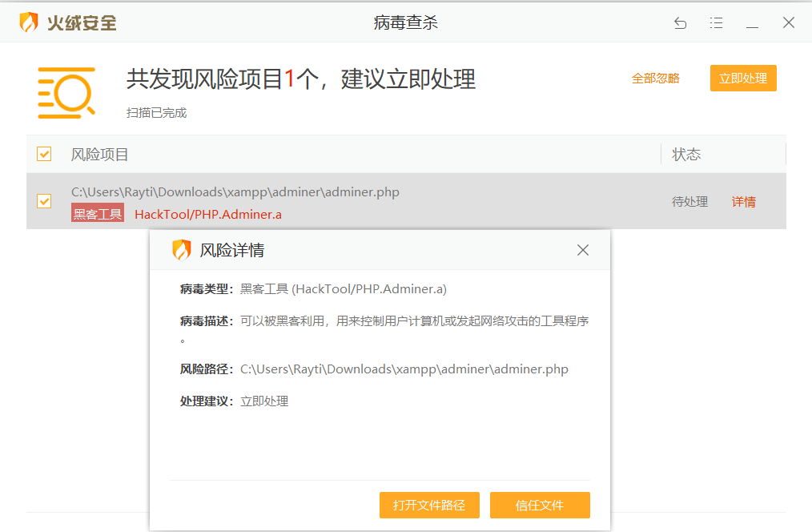Click the 打开文件路径 button
The image size is (812, 532).
click(x=429, y=505)
